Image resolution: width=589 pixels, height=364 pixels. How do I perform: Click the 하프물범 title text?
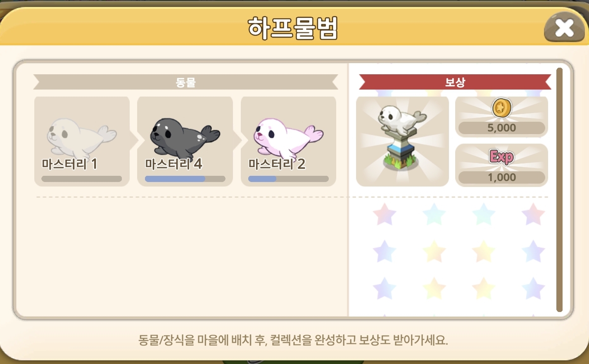[x=293, y=28]
